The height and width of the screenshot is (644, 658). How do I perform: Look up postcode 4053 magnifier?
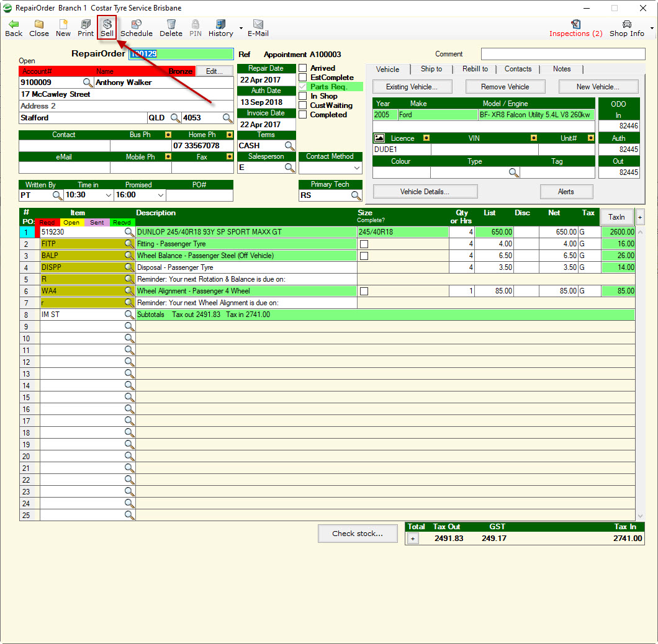coord(227,118)
